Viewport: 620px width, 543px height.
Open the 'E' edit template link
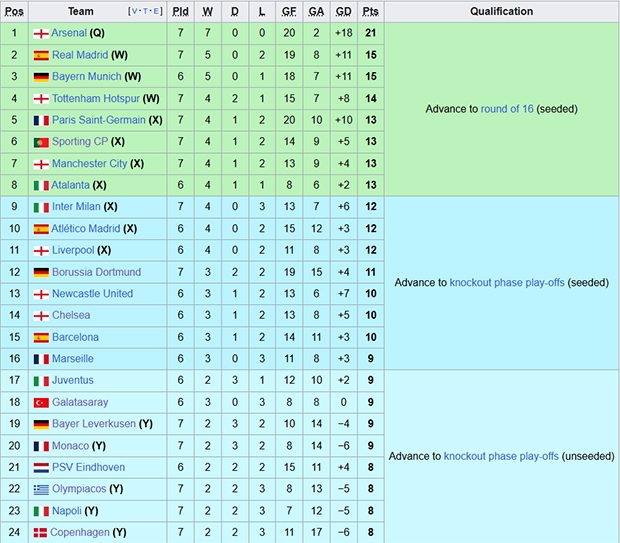157,12
